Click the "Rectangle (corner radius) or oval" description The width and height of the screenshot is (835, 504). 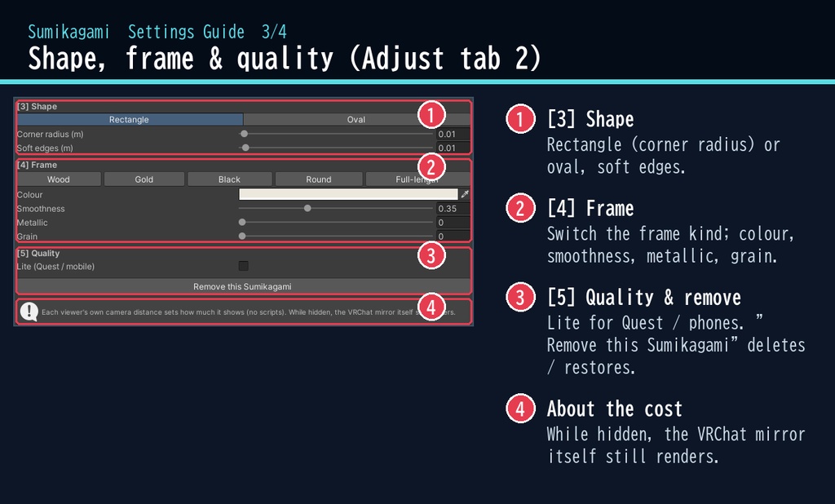pyautogui.click(x=664, y=156)
